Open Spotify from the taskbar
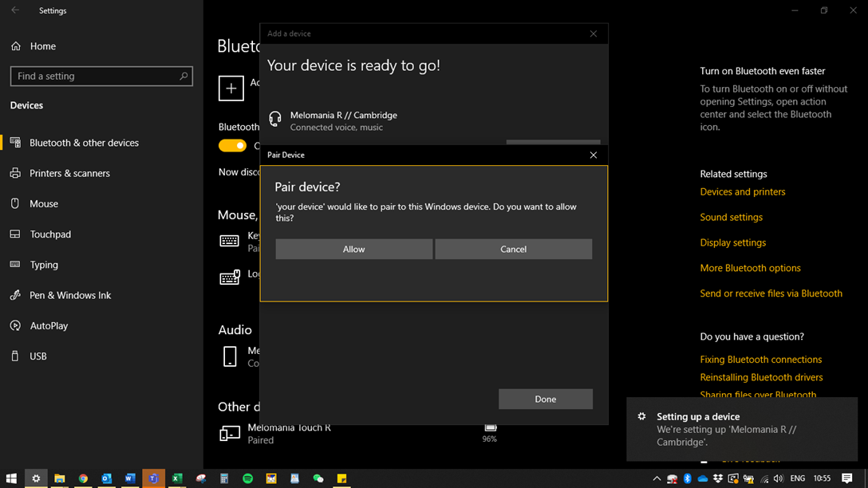The image size is (868, 488). click(x=247, y=478)
